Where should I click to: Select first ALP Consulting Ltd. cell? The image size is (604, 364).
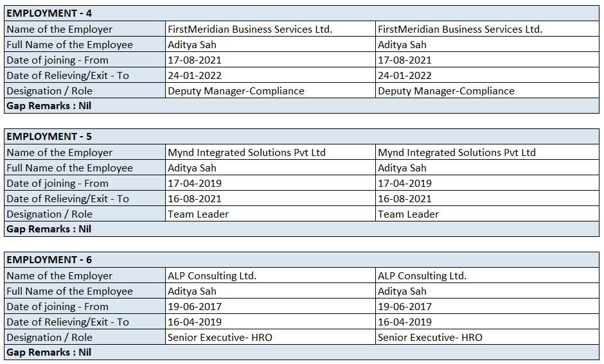coord(212,275)
